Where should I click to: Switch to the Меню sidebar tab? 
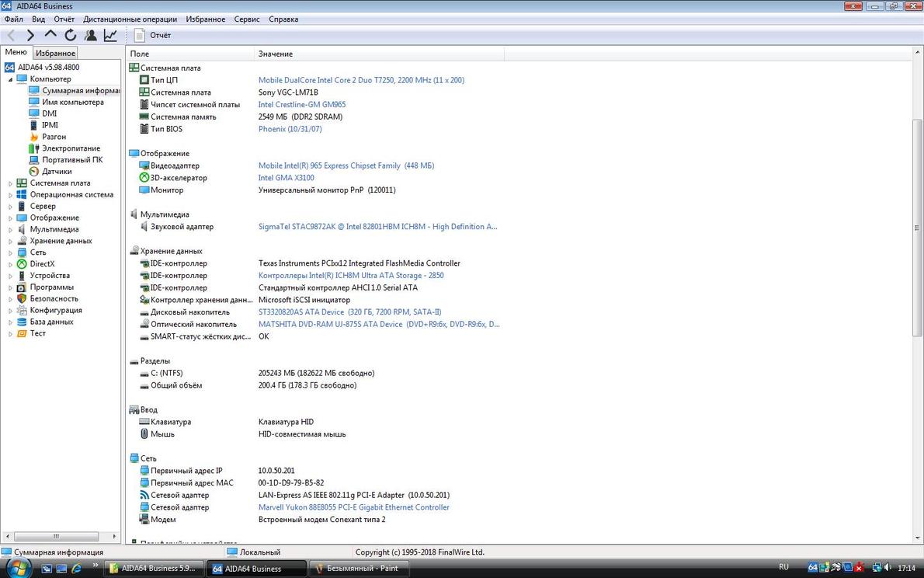point(16,52)
